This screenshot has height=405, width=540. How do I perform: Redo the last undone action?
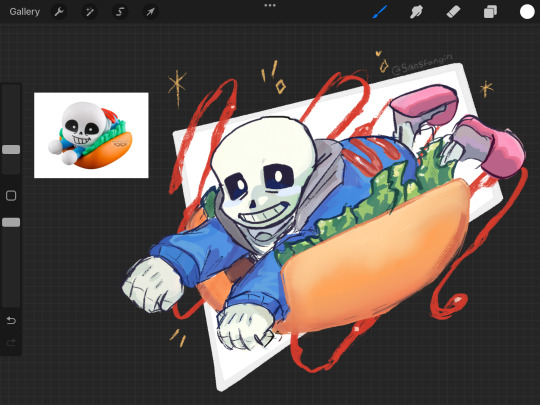point(11,342)
